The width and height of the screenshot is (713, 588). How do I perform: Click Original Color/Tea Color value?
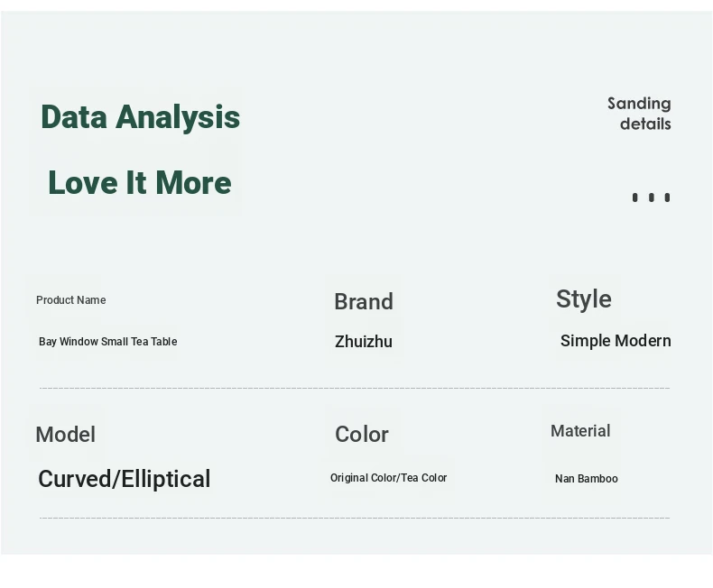(389, 478)
